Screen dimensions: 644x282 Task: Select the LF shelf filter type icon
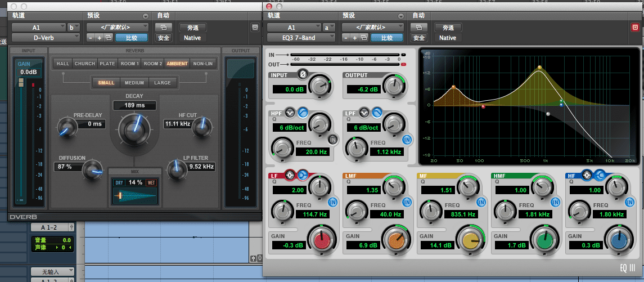tap(303, 175)
